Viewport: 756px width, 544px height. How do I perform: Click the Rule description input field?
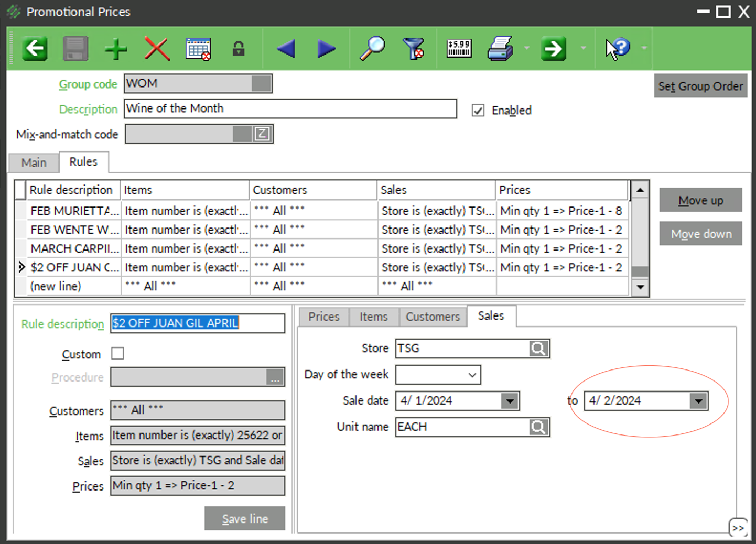coord(198,323)
